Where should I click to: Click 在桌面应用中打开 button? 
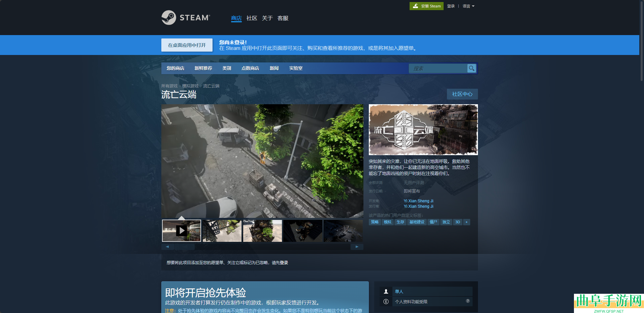pyautogui.click(x=187, y=45)
